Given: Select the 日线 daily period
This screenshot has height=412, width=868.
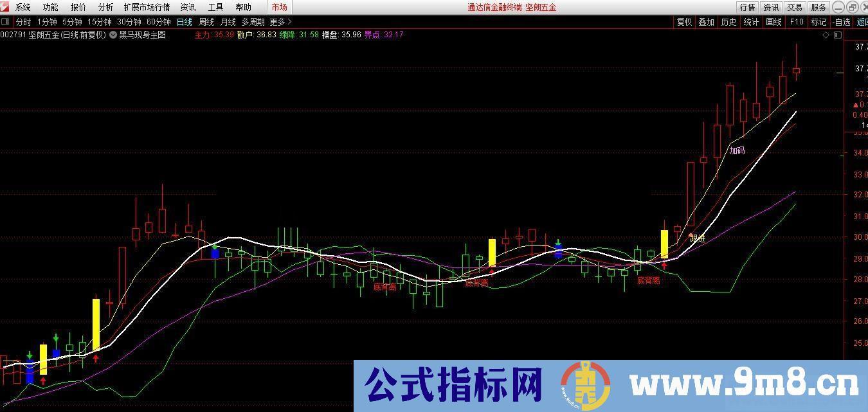Looking at the screenshot, I should [x=184, y=22].
